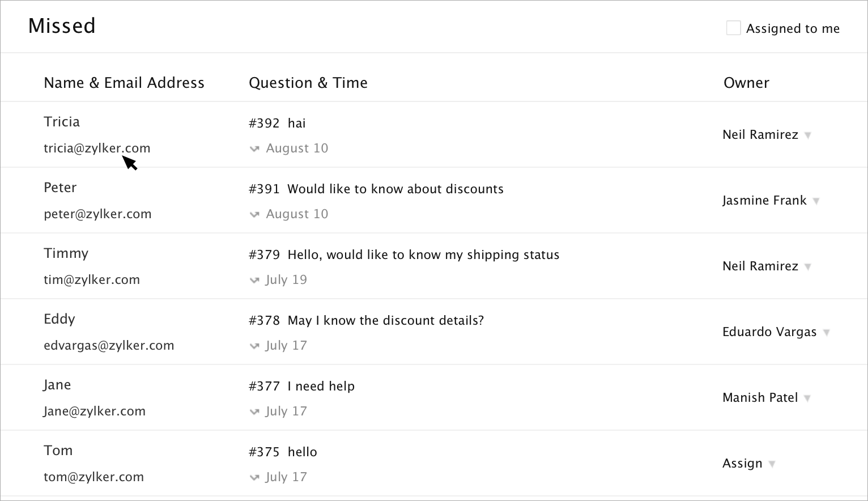Expand Jasmine Frank owner dropdown
Screen dimensions: 868x501
pyautogui.click(x=816, y=201)
